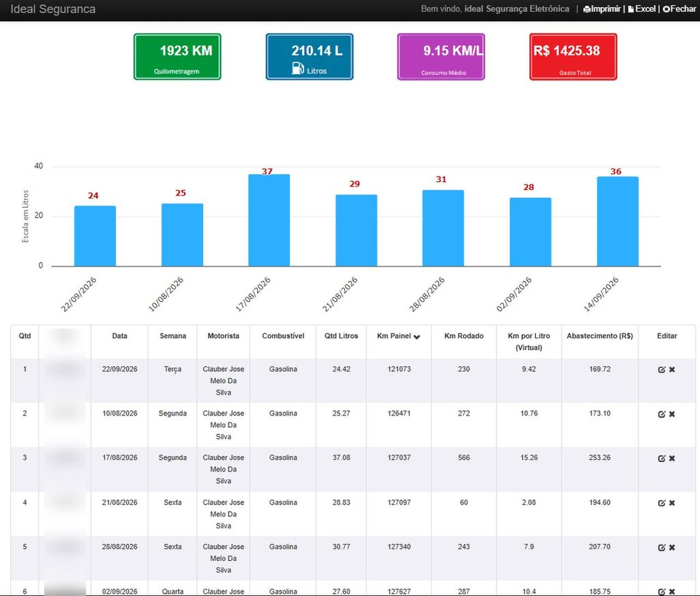Click the chart bar for 10/08/2026
The image size is (700, 596).
(x=182, y=235)
